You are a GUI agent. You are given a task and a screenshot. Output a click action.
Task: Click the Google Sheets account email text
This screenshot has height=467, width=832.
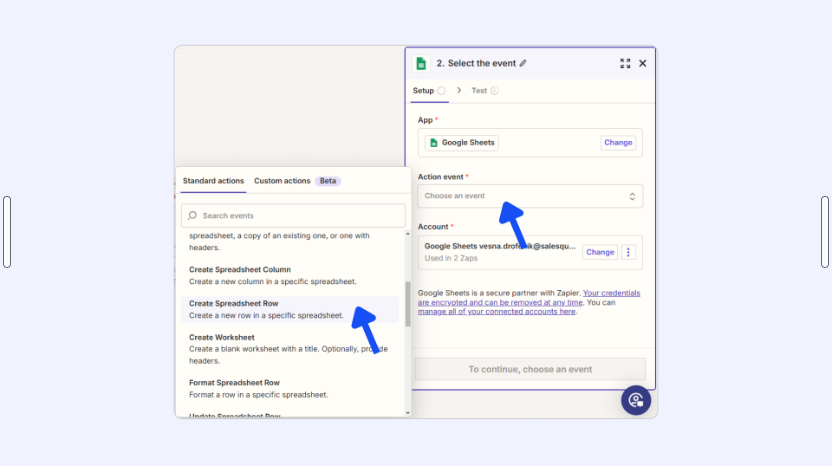pos(499,246)
